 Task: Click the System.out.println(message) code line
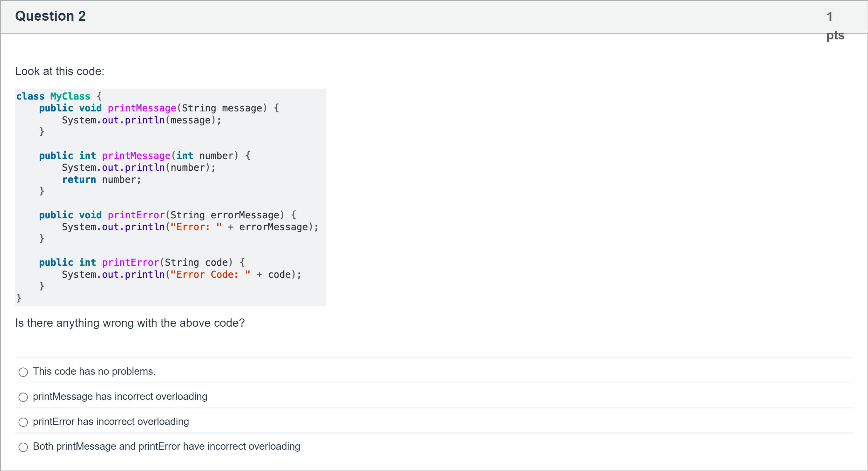point(142,120)
